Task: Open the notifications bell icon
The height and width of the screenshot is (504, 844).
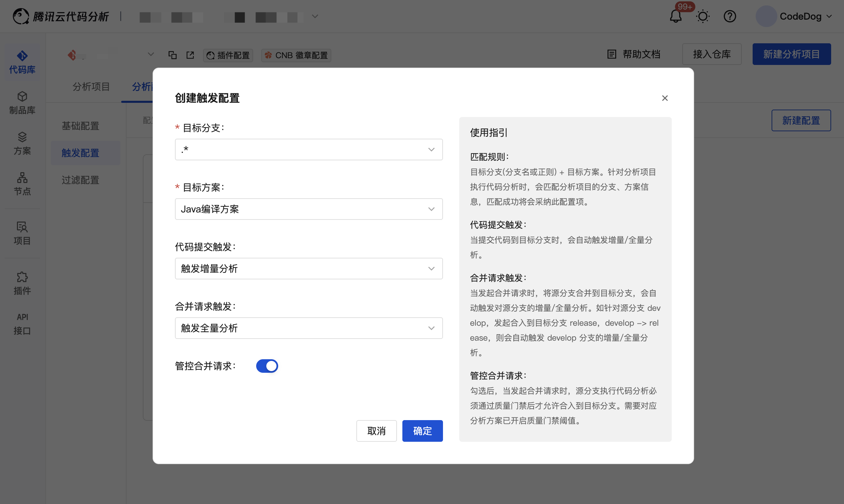Action: (x=675, y=16)
